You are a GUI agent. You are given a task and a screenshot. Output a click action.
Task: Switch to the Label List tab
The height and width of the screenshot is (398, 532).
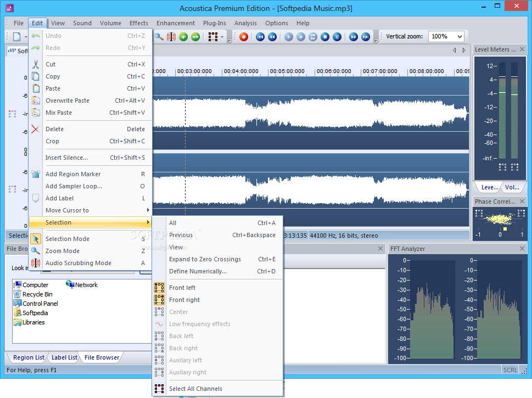click(x=64, y=357)
